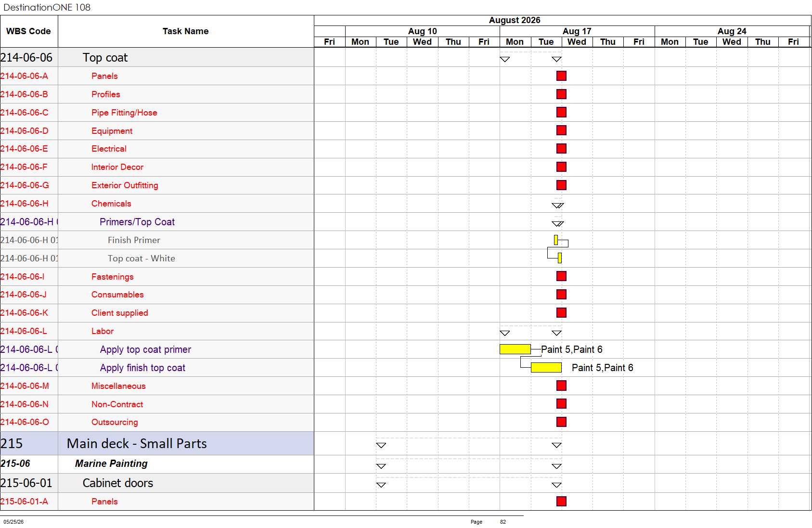Click the red milestone marker for Panels 214-06-06-A
The width and height of the screenshot is (812, 528).
[561, 76]
